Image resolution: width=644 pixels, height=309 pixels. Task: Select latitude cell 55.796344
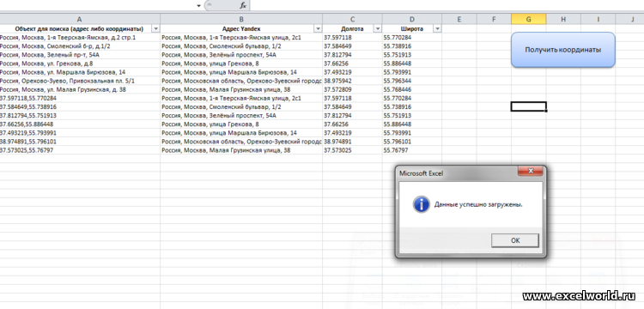coord(412,81)
